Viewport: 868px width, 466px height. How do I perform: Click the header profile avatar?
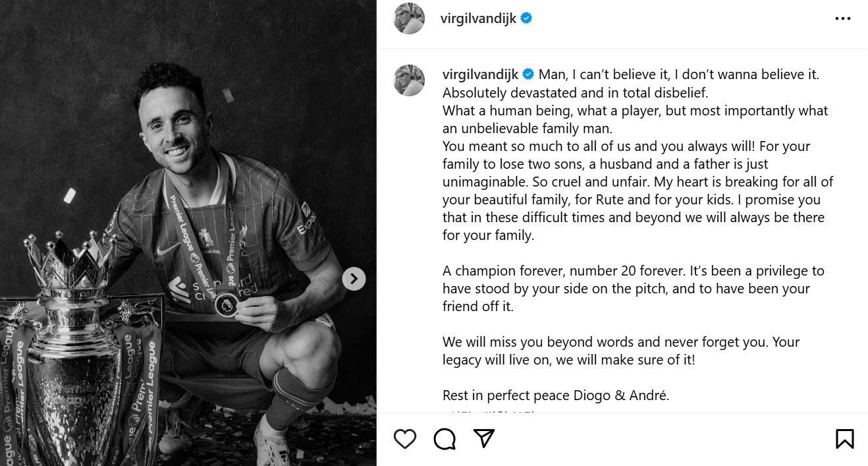point(409,18)
